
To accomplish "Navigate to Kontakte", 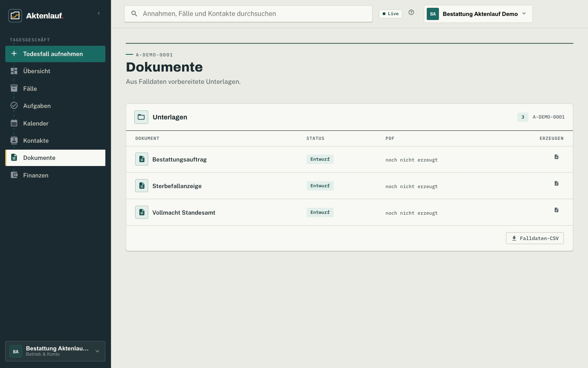I will (x=55, y=141).
